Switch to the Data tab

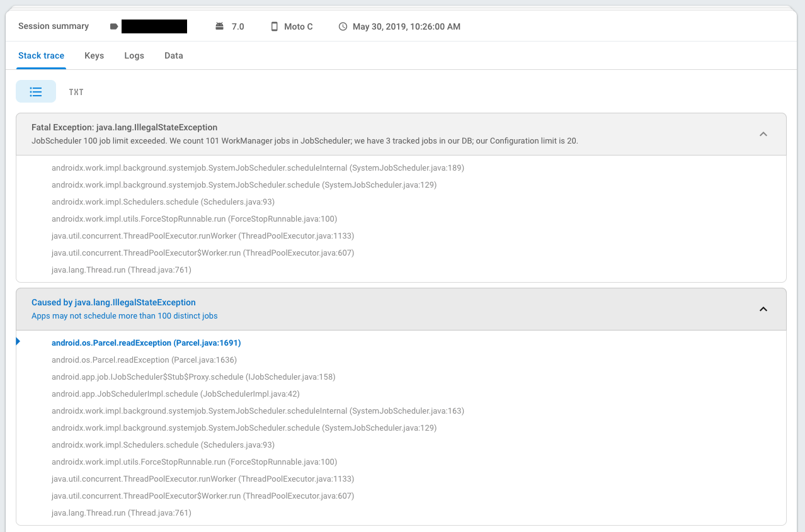(x=174, y=55)
